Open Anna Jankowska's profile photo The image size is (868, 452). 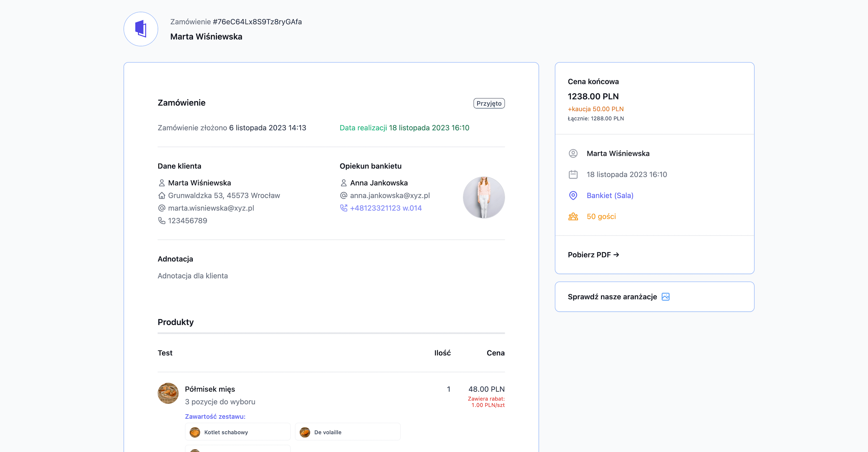(x=484, y=197)
